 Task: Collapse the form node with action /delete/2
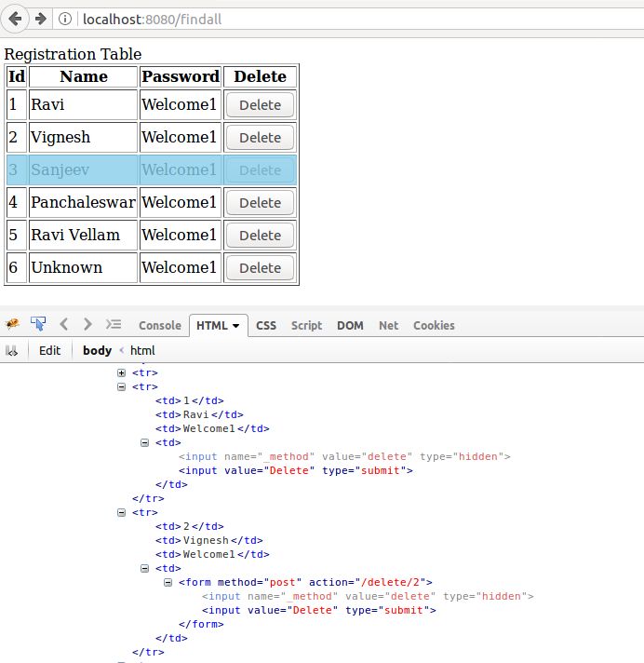click(168, 582)
